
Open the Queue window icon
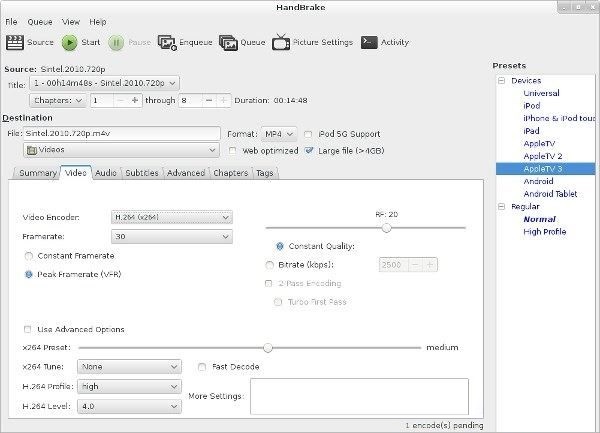coord(228,43)
